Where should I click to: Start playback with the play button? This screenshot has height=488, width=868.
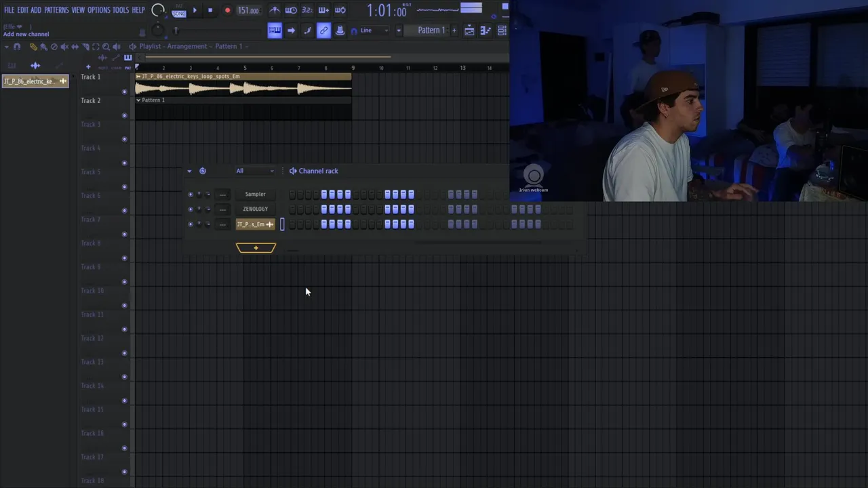[x=195, y=10]
